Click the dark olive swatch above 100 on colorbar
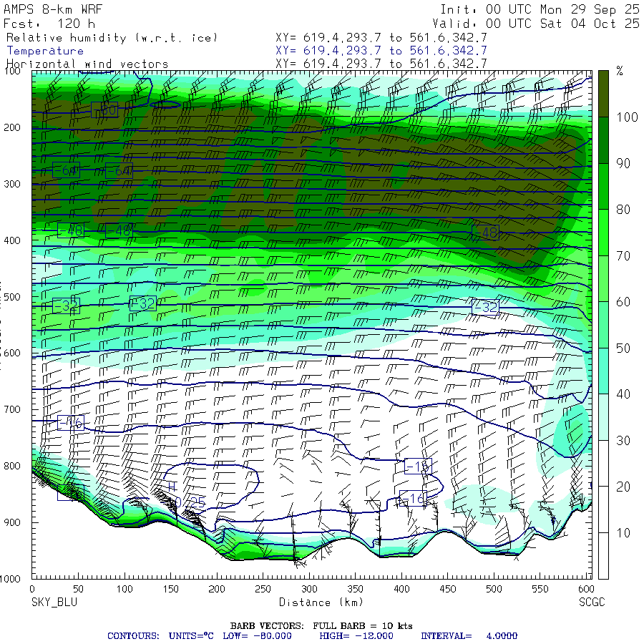 [603, 94]
